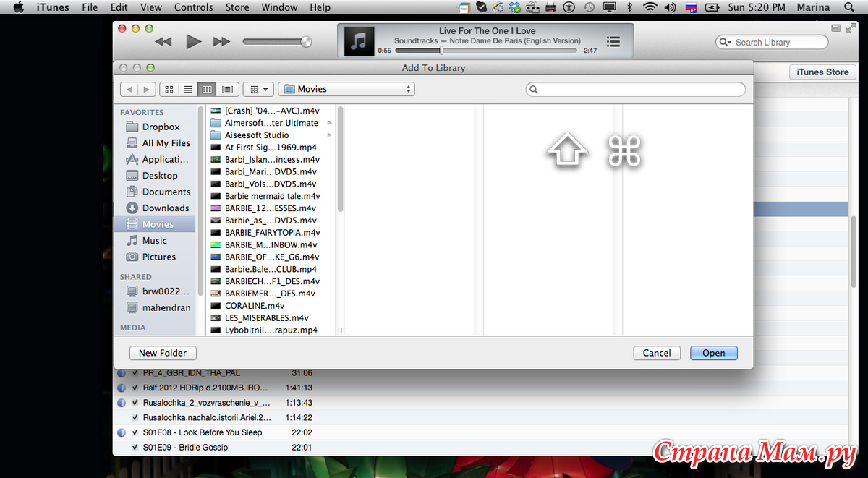Go forward using the dialog's right arrow
The image size is (868, 478).
(147, 89)
